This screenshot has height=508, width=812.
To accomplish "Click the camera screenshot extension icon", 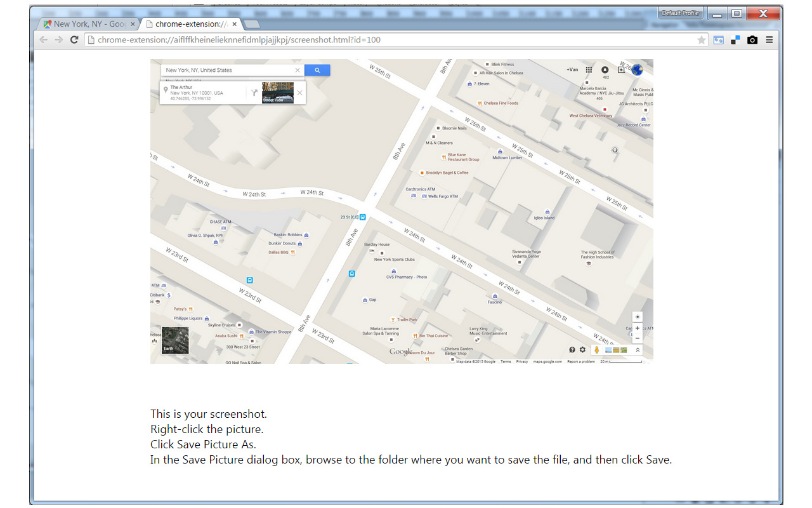I will [x=752, y=40].
